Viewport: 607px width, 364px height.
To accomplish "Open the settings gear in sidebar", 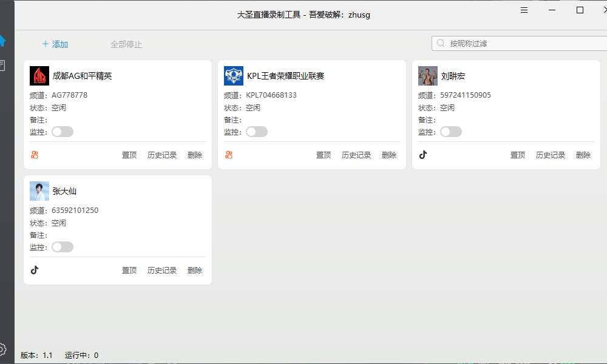I will click(2, 349).
